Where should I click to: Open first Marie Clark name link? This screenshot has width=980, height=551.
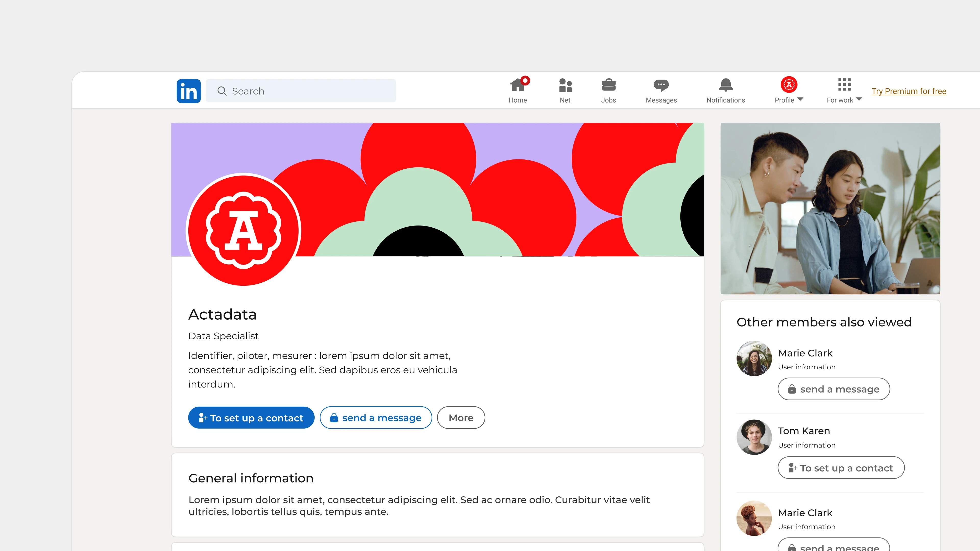805,353
